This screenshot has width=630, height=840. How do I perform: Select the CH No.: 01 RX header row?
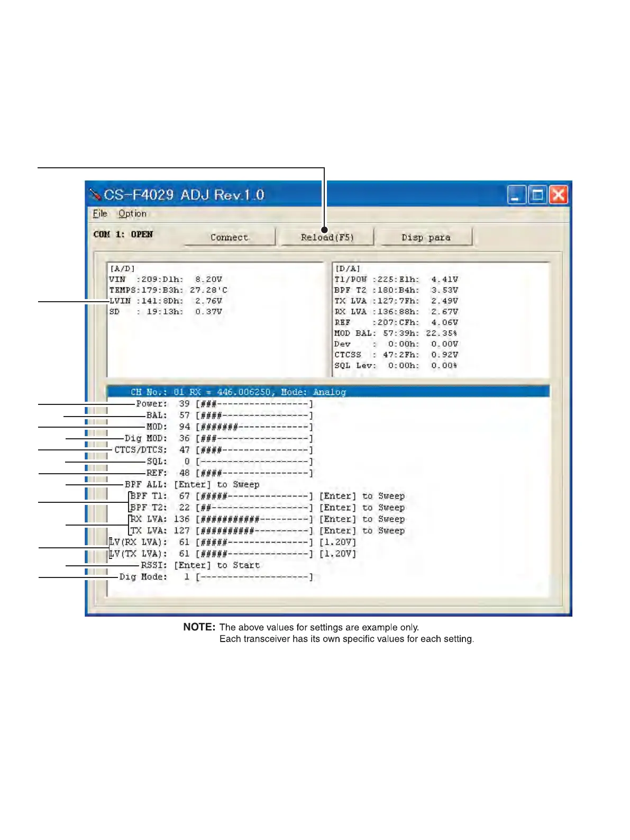[x=328, y=392]
